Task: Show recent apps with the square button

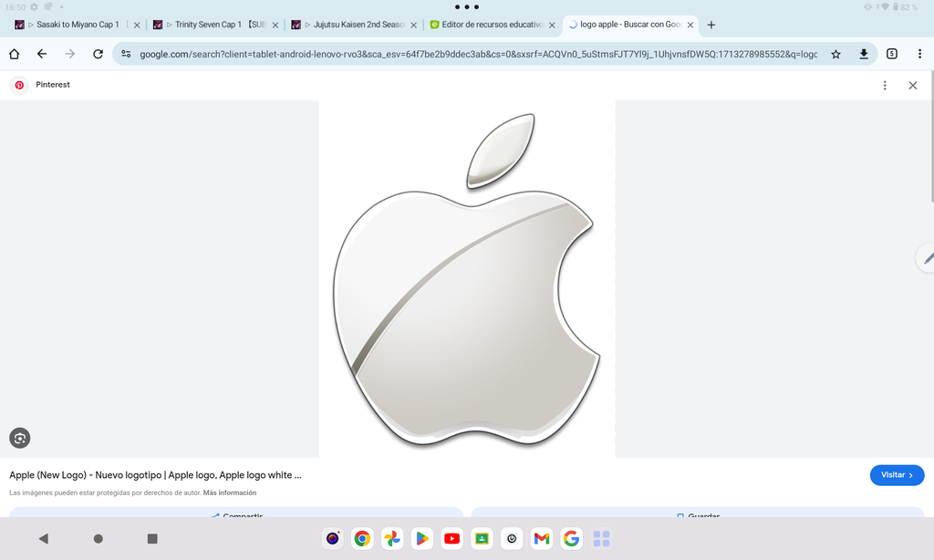Action: (x=152, y=538)
